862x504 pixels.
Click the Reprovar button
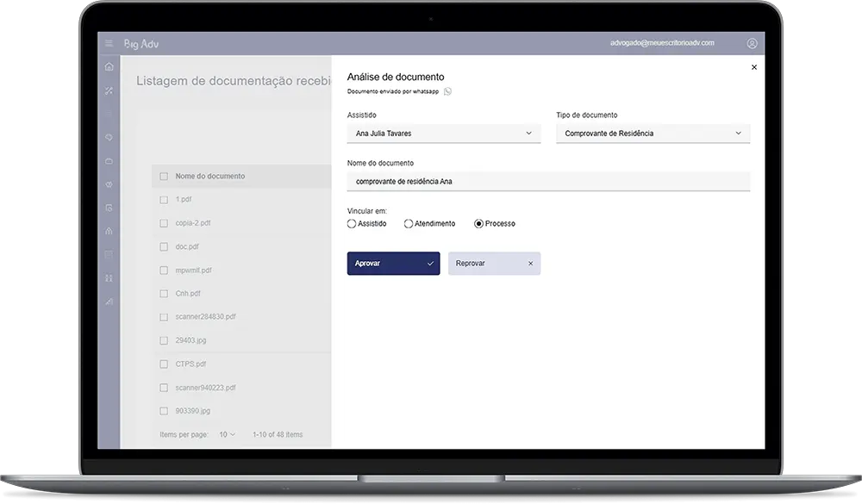[x=494, y=264]
